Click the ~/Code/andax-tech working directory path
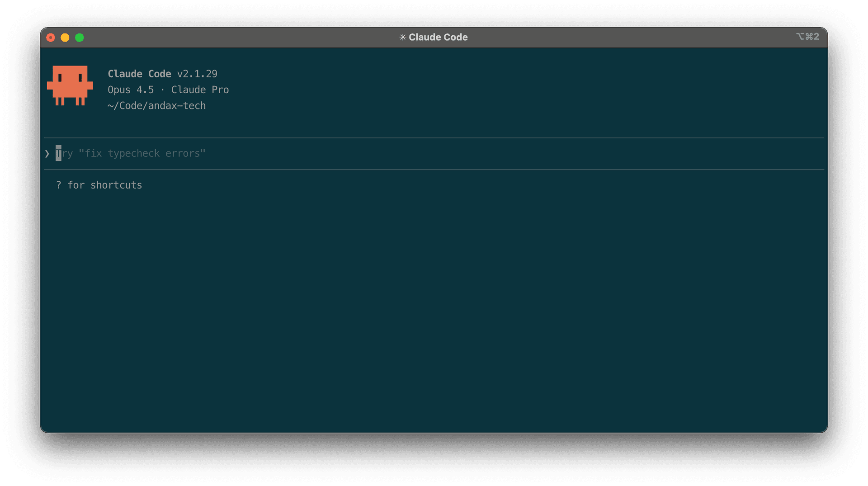Screen dimensions: 868x486 pyautogui.click(x=156, y=106)
